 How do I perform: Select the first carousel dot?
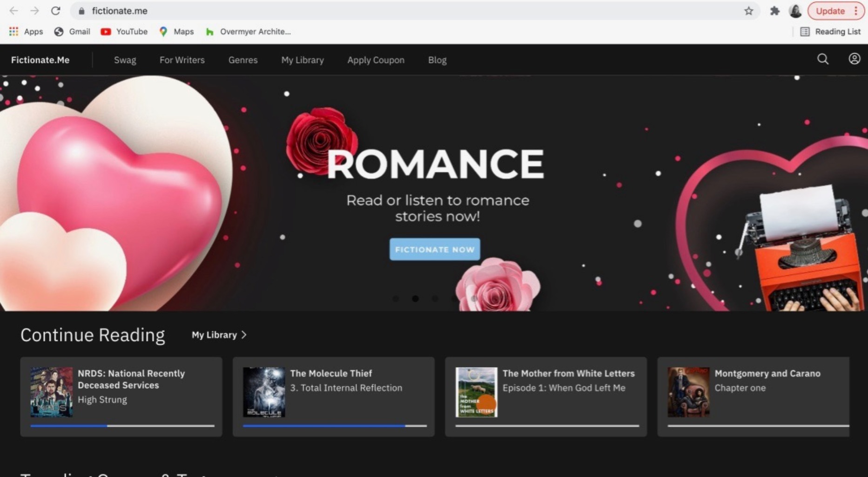pyautogui.click(x=396, y=299)
